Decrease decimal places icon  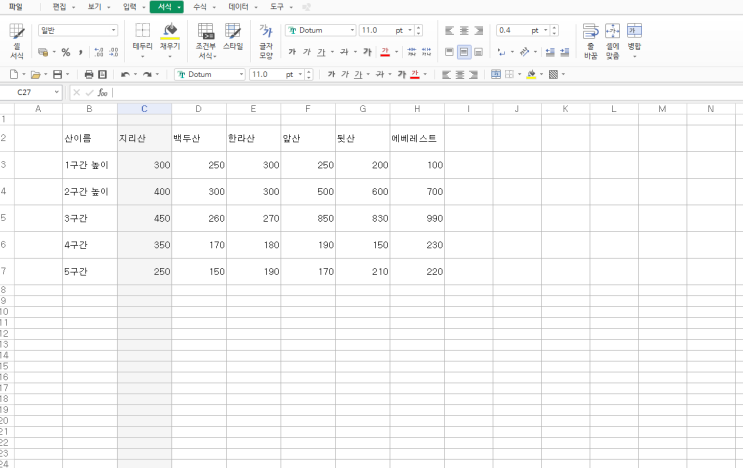click(114, 52)
